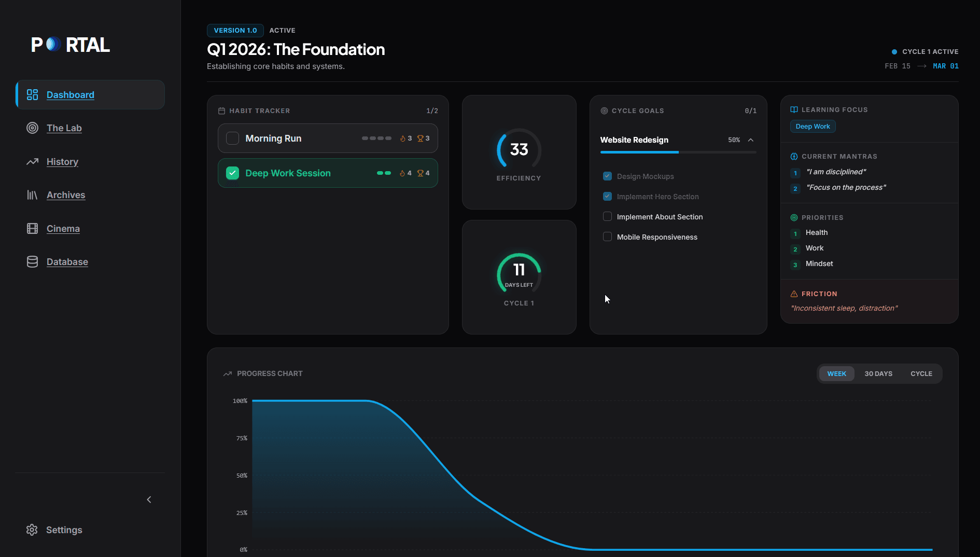
Task: Select the Cycle chart range tab
Action: (x=921, y=374)
